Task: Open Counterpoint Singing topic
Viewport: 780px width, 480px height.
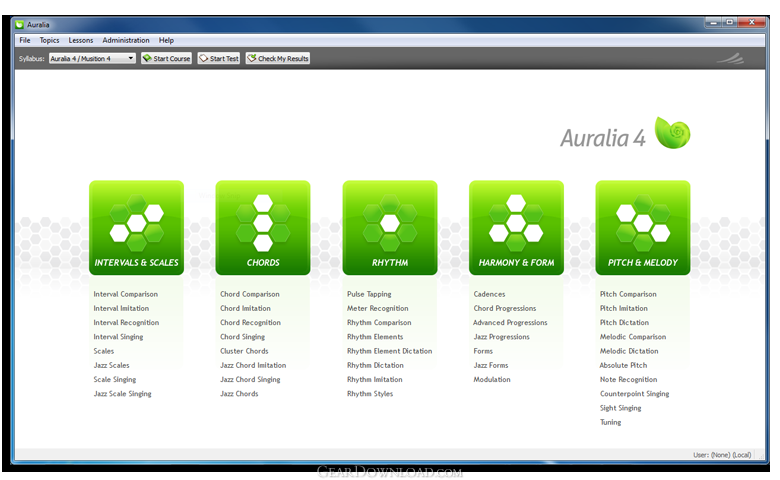Action: [x=634, y=394]
